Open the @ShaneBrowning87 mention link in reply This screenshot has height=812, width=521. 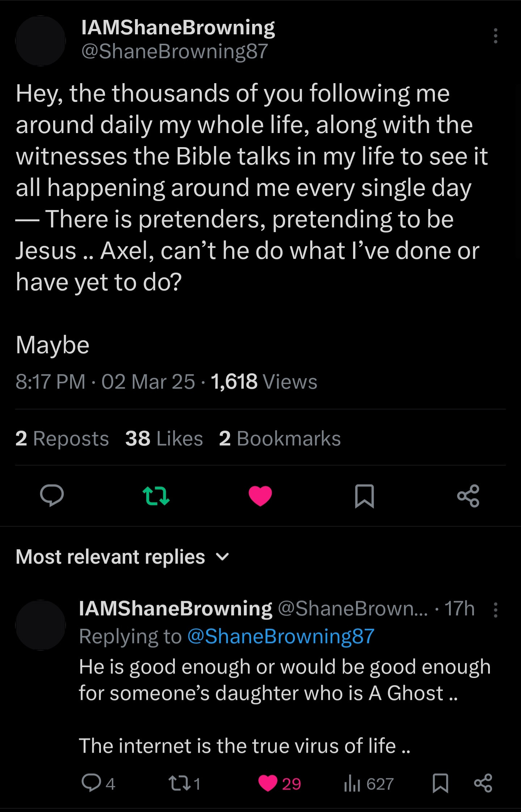click(x=281, y=636)
